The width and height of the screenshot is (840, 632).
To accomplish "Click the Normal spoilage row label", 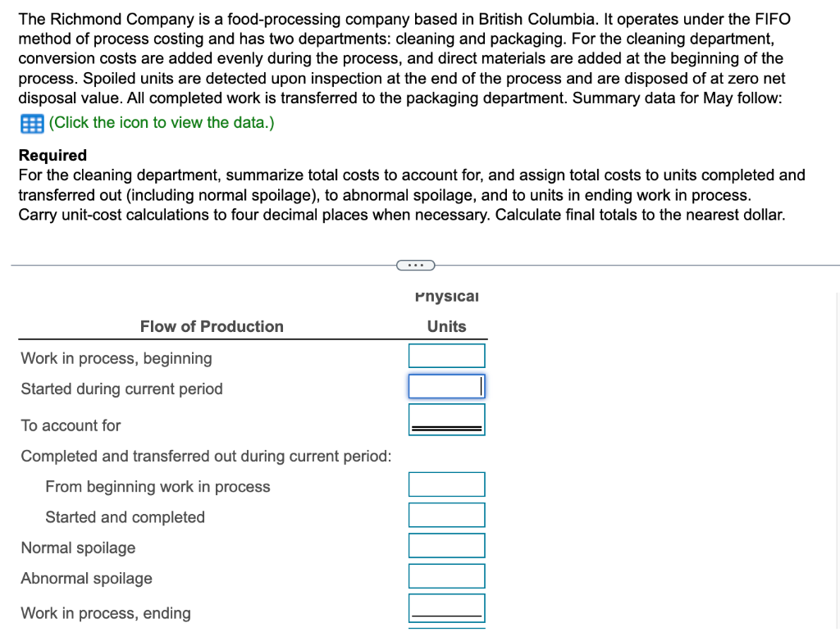I will coord(78,548).
